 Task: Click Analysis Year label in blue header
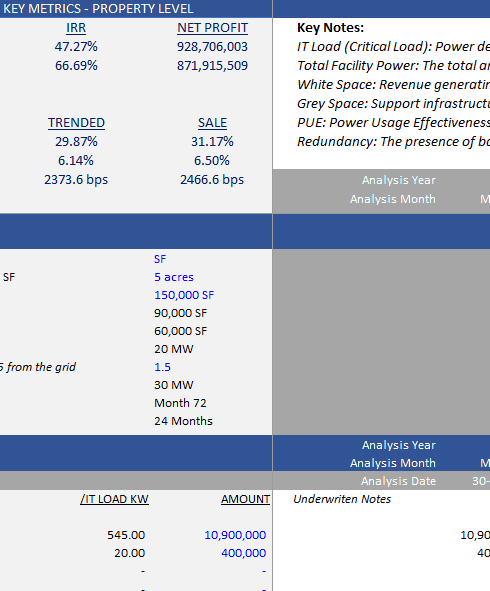pos(399,445)
